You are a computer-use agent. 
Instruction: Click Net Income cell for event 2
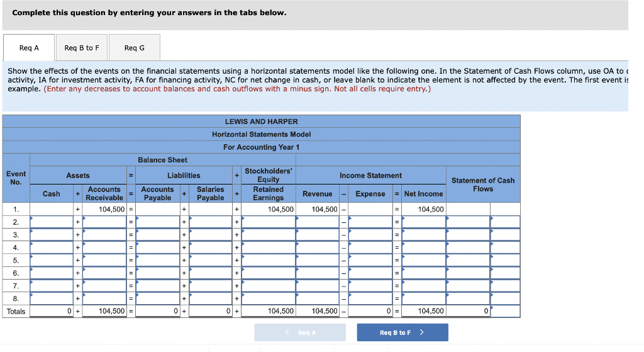424,222
